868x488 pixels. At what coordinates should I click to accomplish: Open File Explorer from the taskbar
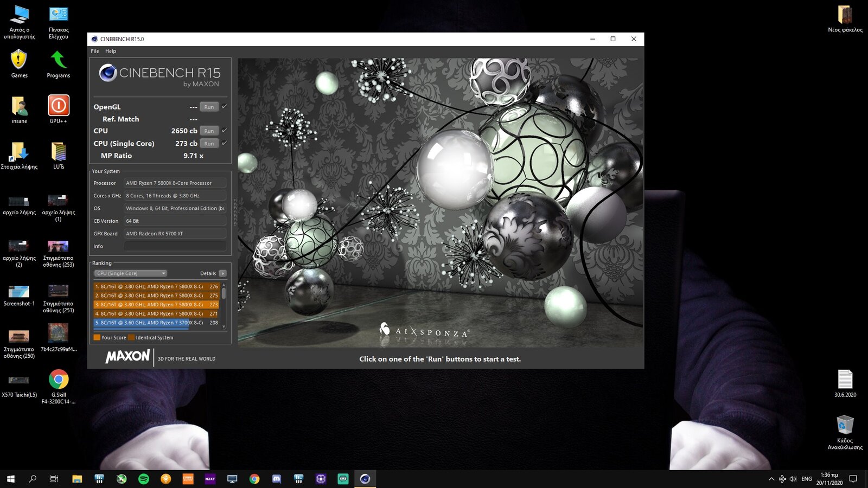click(x=77, y=479)
